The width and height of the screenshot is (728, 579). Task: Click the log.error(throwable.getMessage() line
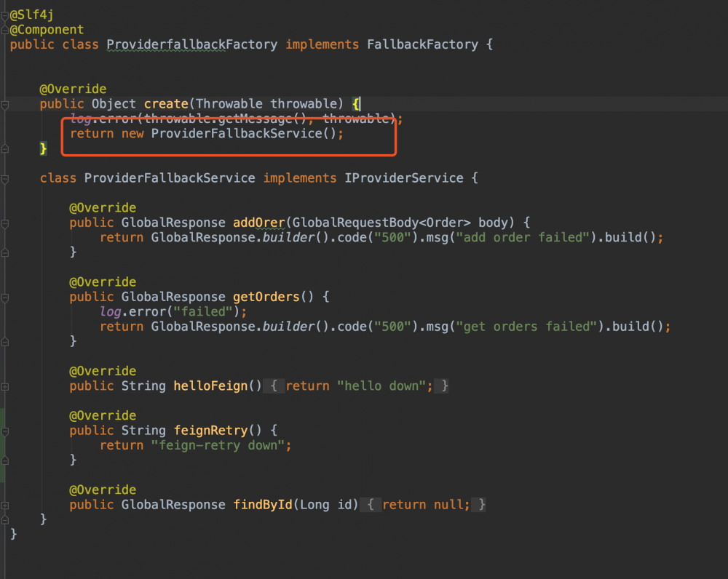pyautogui.click(x=237, y=119)
